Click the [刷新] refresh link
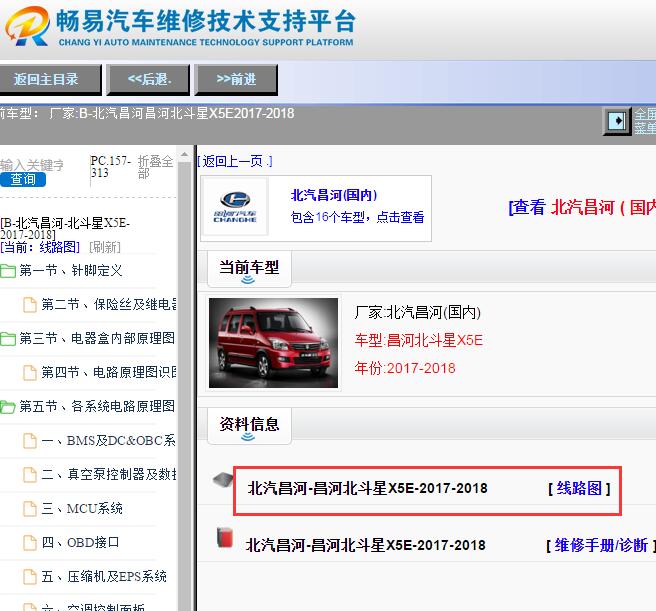Viewport: 656px width, 611px height. (x=105, y=247)
